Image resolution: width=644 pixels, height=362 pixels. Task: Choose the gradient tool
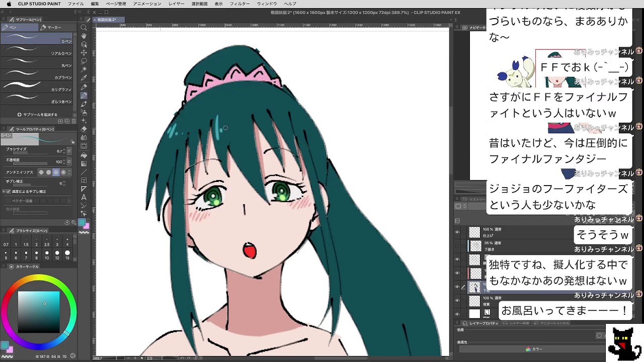coord(84,163)
